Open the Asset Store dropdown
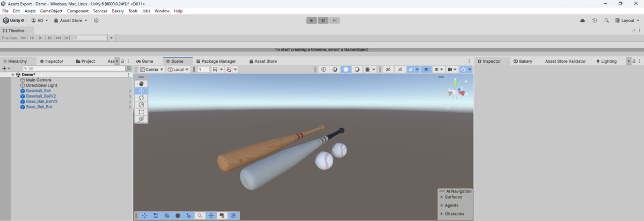 (x=70, y=20)
